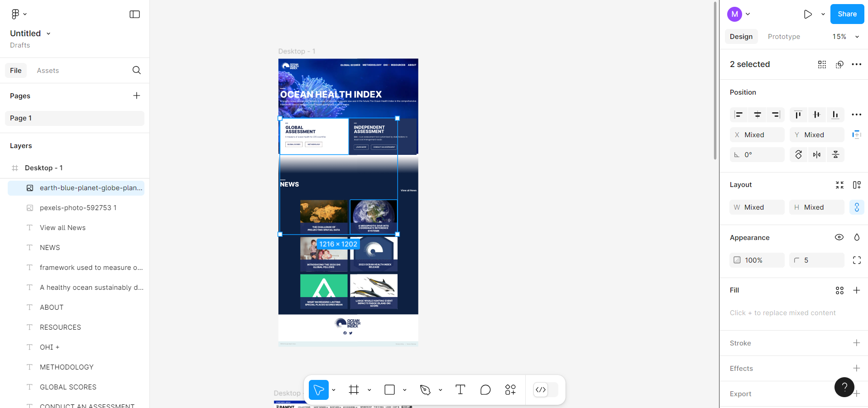
Task: Add an effect to selection
Action: click(x=857, y=368)
